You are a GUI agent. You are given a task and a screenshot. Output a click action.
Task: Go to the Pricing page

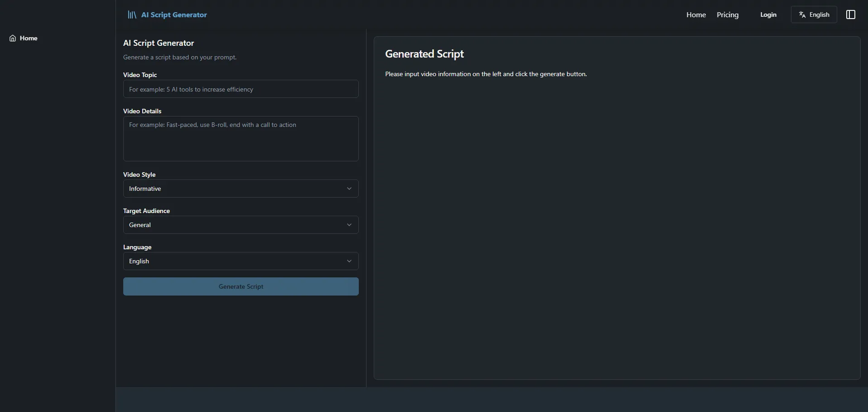tap(727, 15)
